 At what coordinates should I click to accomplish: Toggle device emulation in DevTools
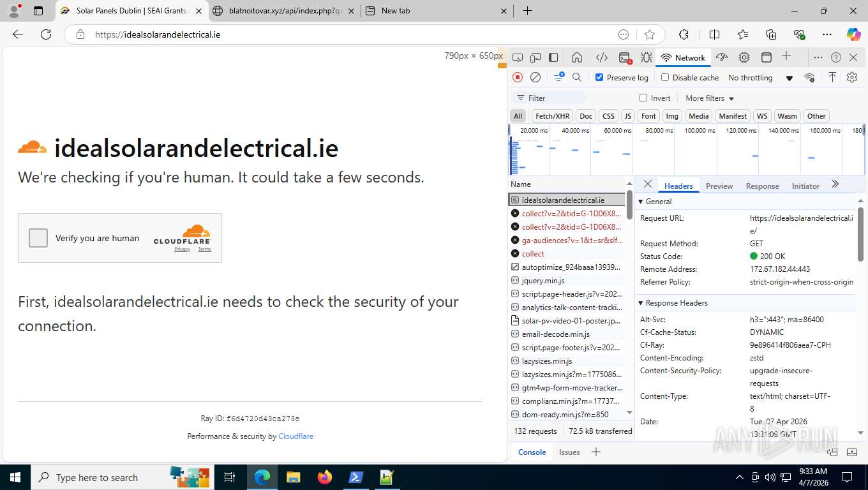(535, 57)
